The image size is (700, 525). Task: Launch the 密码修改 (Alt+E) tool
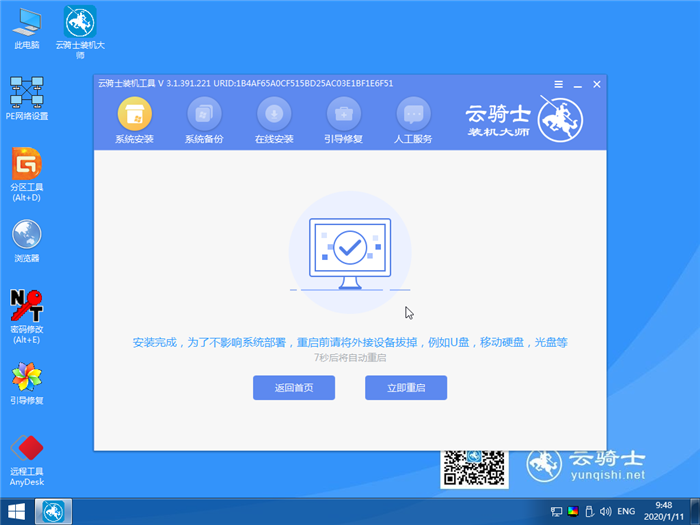tap(27, 316)
